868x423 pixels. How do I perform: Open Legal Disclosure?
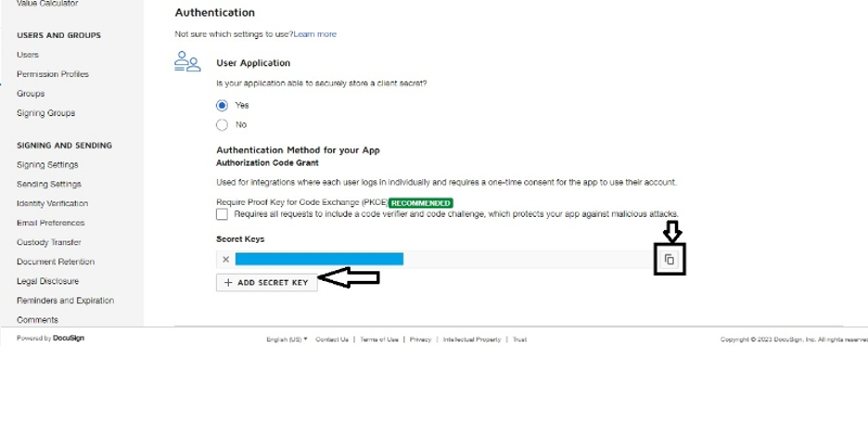click(x=47, y=281)
